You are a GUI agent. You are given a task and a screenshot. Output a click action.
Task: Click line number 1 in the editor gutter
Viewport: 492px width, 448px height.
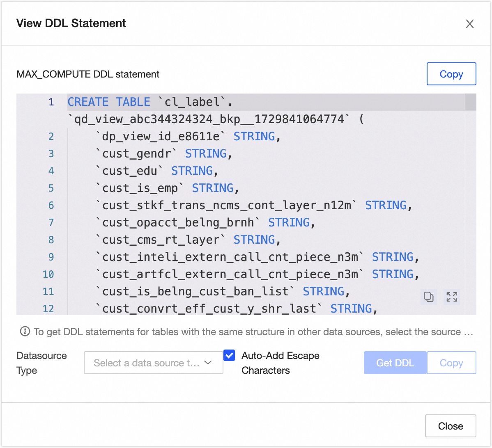(51, 102)
